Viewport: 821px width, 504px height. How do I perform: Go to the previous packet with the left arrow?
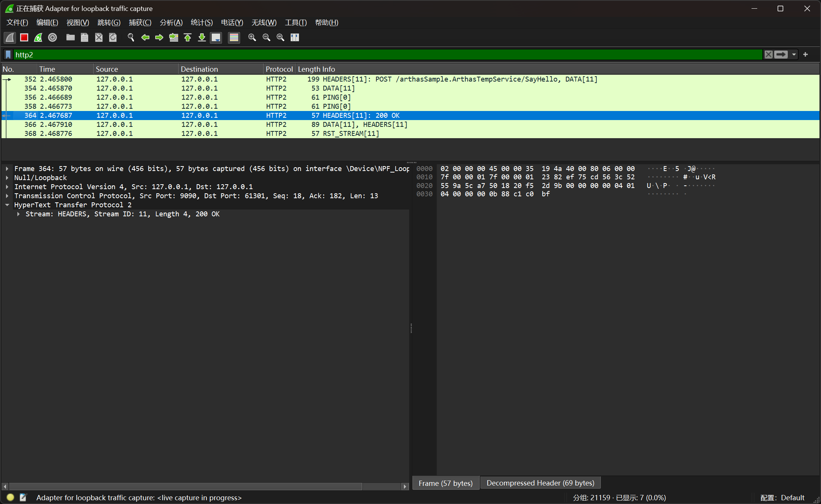click(145, 37)
